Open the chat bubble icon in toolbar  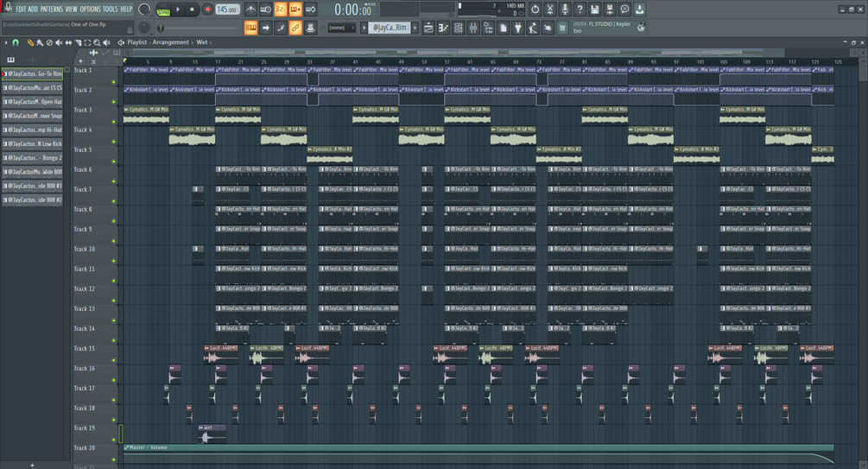click(x=624, y=10)
